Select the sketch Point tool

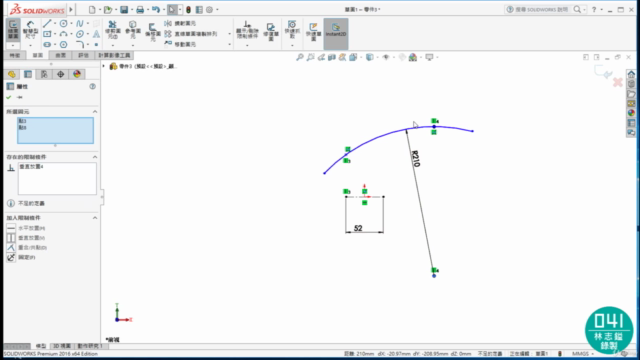96,44
